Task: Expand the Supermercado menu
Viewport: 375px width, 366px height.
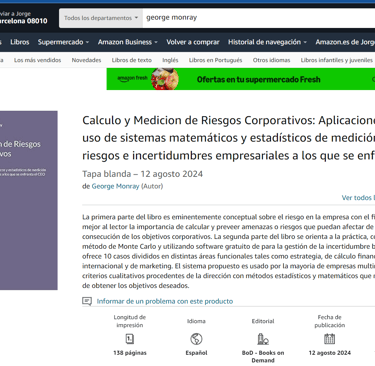Action: [x=63, y=42]
